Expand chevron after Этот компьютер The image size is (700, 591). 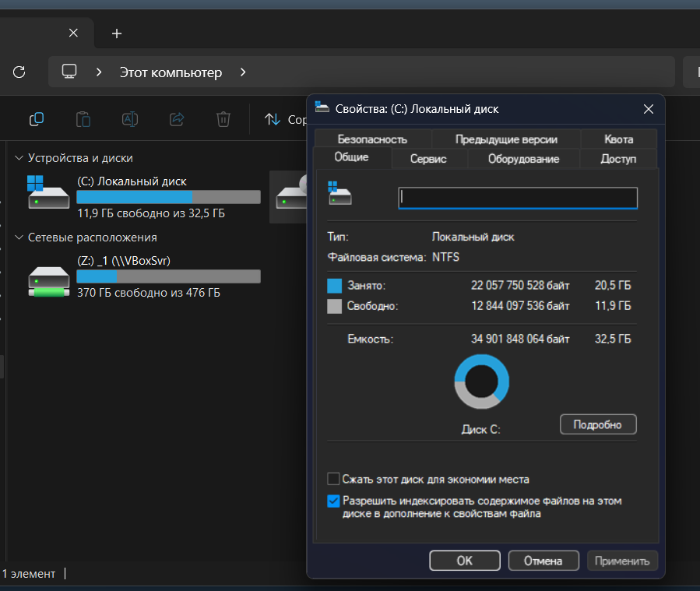click(x=243, y=72)
